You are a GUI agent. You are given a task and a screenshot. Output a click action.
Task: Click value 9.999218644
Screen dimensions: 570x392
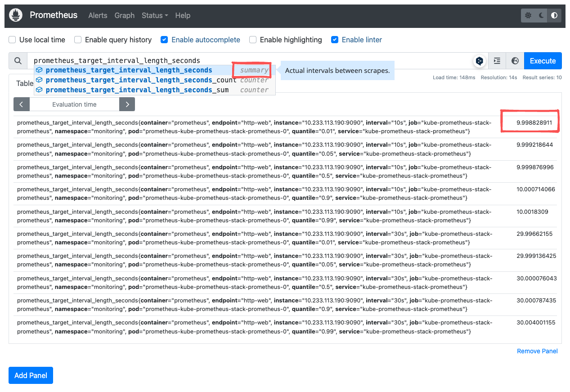coord(534,145)
